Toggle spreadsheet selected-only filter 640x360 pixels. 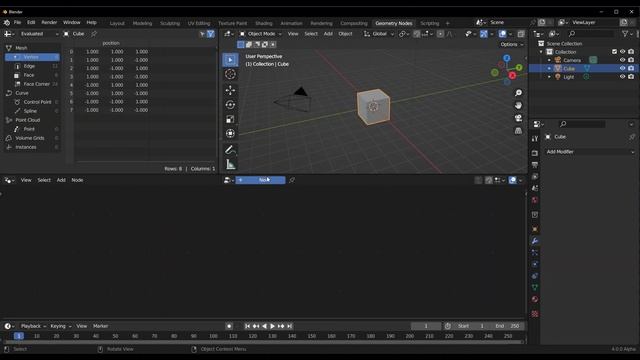point(202,34)
